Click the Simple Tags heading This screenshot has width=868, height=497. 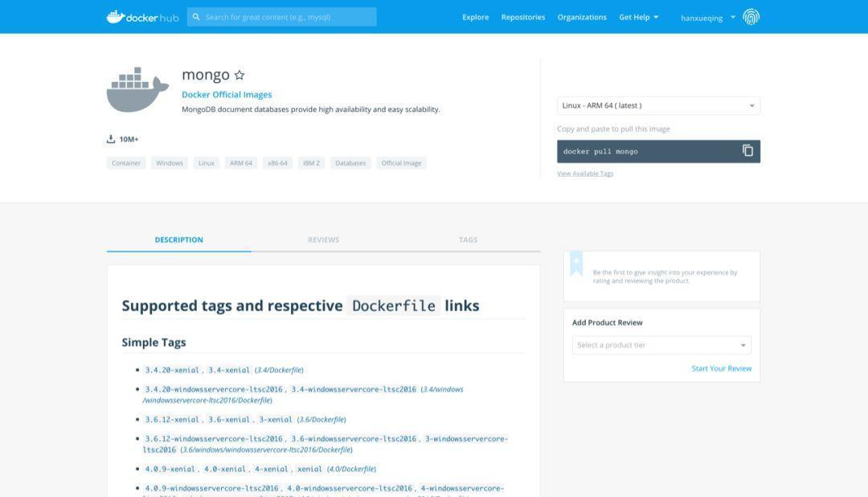[x=154, y=343]
